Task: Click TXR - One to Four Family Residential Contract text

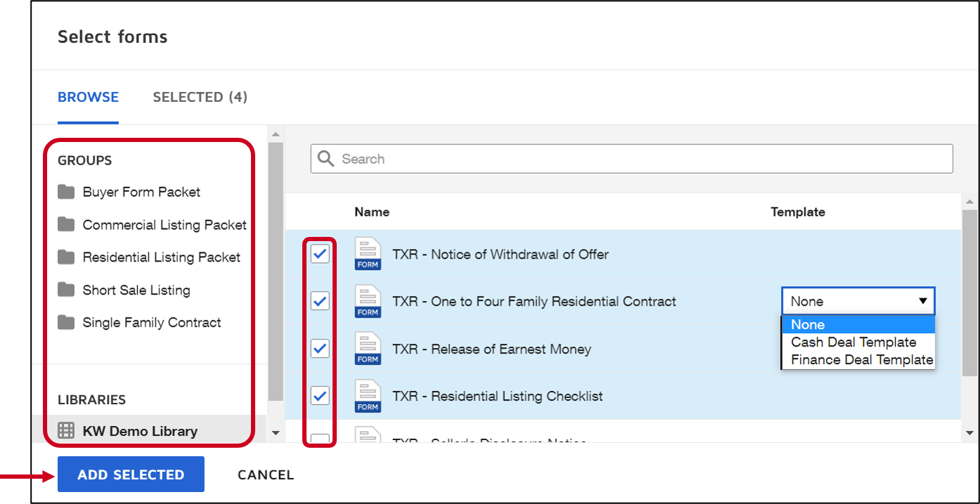Action: 534,302
